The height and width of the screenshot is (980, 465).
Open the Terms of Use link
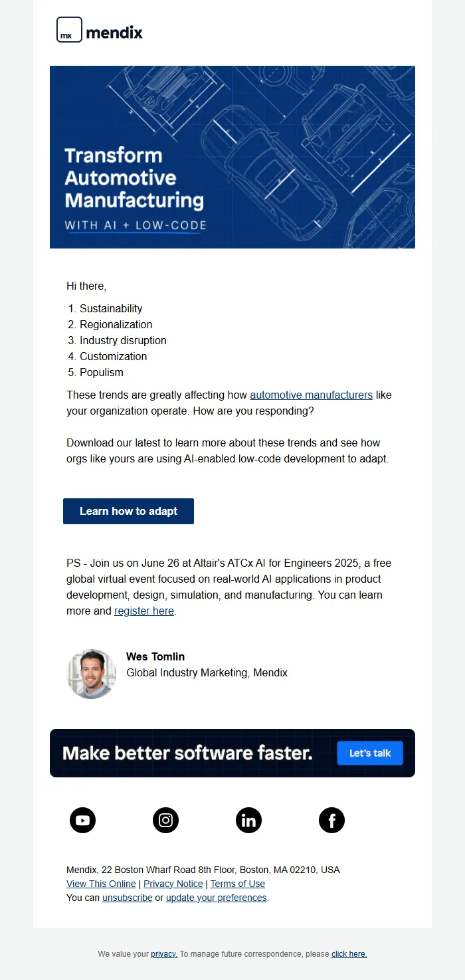pyautogui.click(x=238, y=884)
